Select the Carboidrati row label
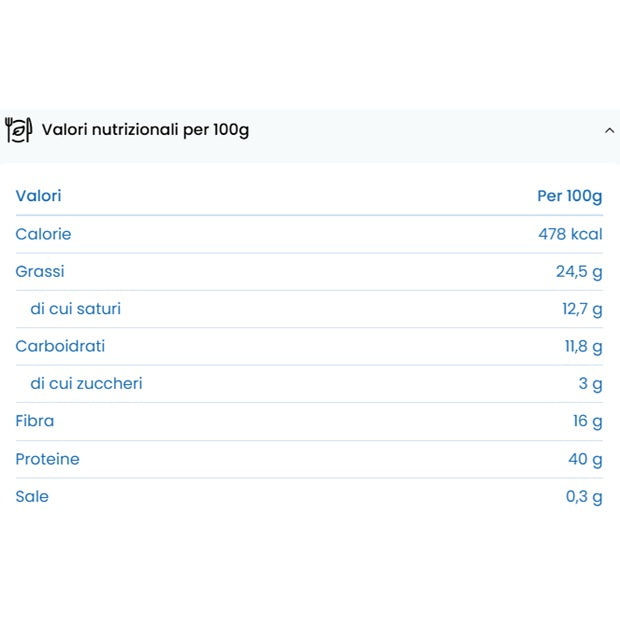Screen dimensions: 620x620 (x=60, y=346)
